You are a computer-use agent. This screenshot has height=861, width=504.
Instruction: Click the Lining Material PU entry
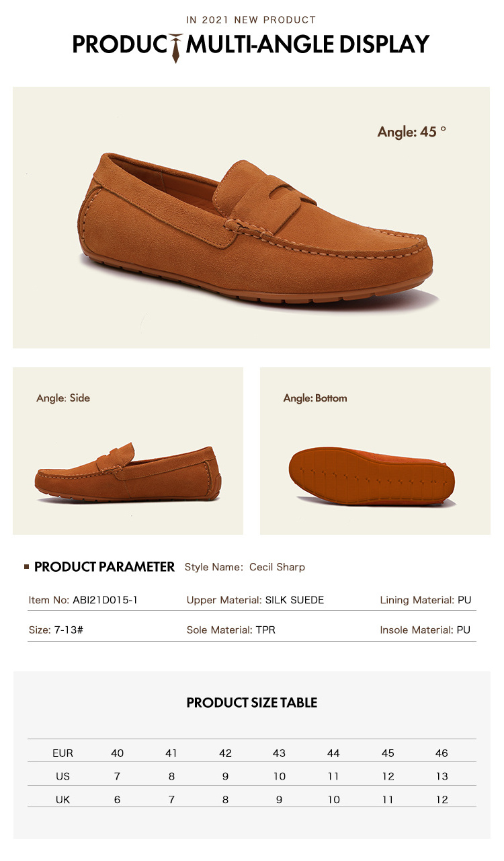tap(425, 599)
